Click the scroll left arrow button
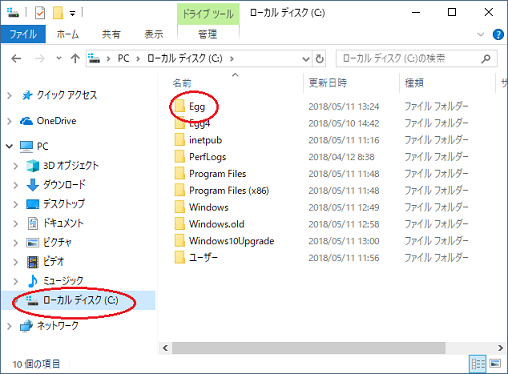This screenshot has height=374, width=508. pyautogui.click(x=165, y=348)
